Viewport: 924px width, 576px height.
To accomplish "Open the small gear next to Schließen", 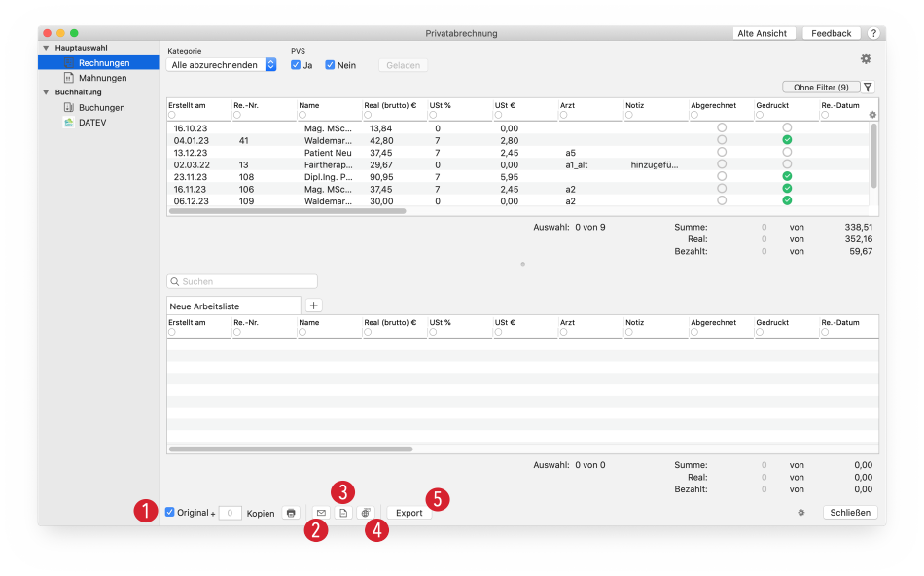I will point(800,513).
